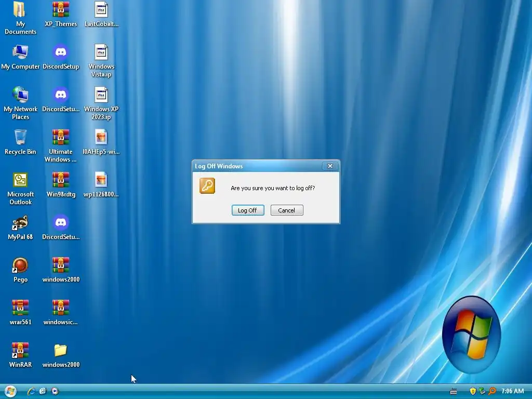
Task: Select the windows2000 folder icon
Action: pyautogui.click(x=61, y=355)
